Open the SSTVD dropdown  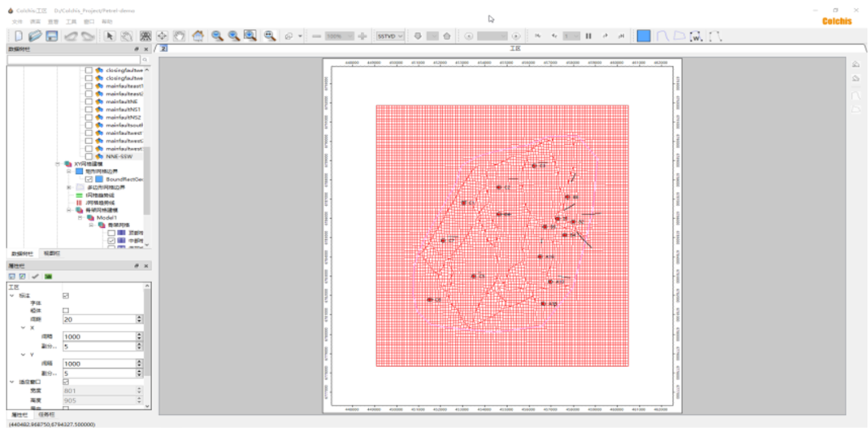(x=390, y=36)
